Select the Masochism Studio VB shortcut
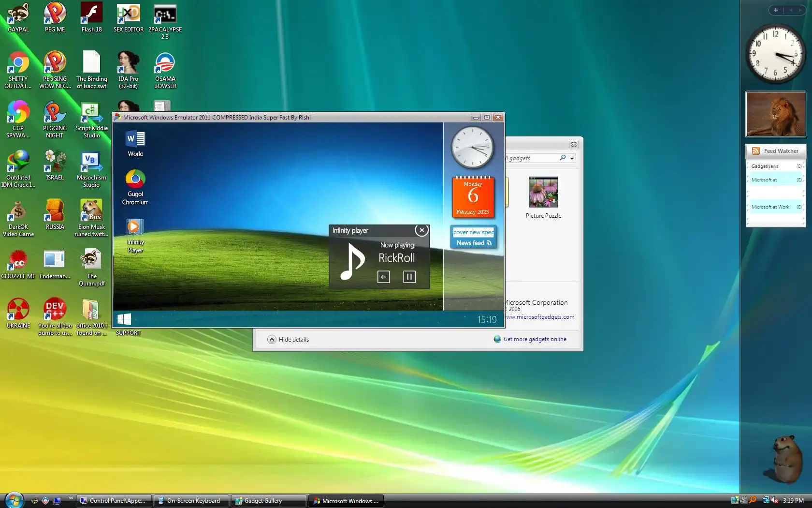The width and height of the screenshot is (812, 508). click(x=91, y=169)
